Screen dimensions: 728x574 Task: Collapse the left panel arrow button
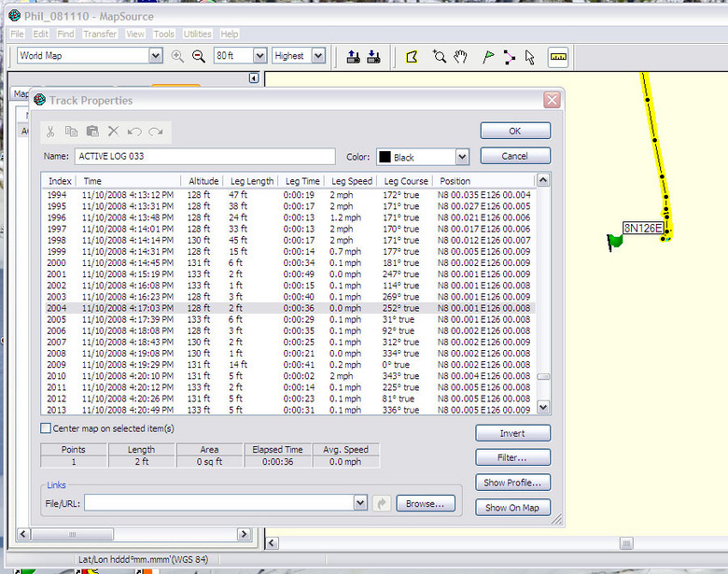pyautogui.click(x=254, y=78)
